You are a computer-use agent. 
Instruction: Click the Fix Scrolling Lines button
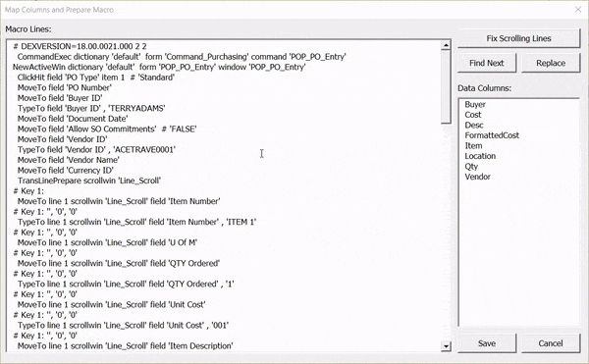pyautogui.click(x=518, y=38)
